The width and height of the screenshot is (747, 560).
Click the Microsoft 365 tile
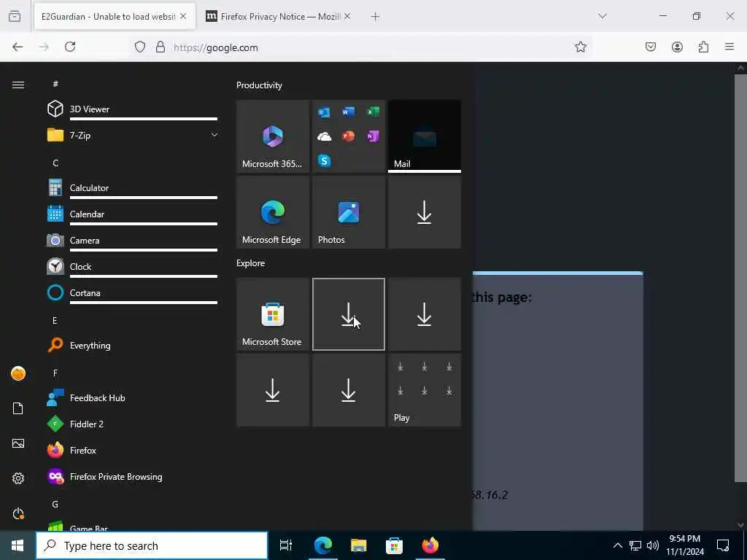pos(273,136)
